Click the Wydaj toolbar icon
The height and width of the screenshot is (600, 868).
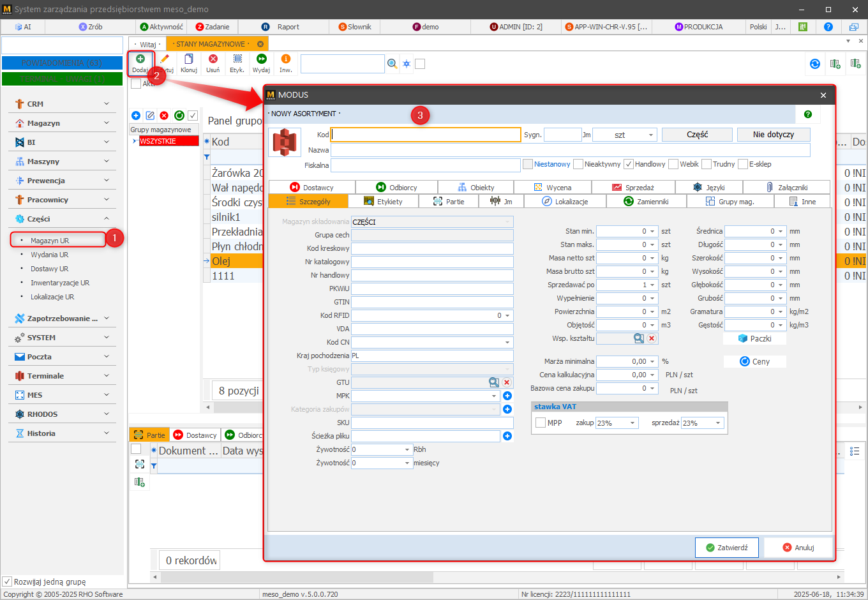pyautogui.click(x=261, y=63)
